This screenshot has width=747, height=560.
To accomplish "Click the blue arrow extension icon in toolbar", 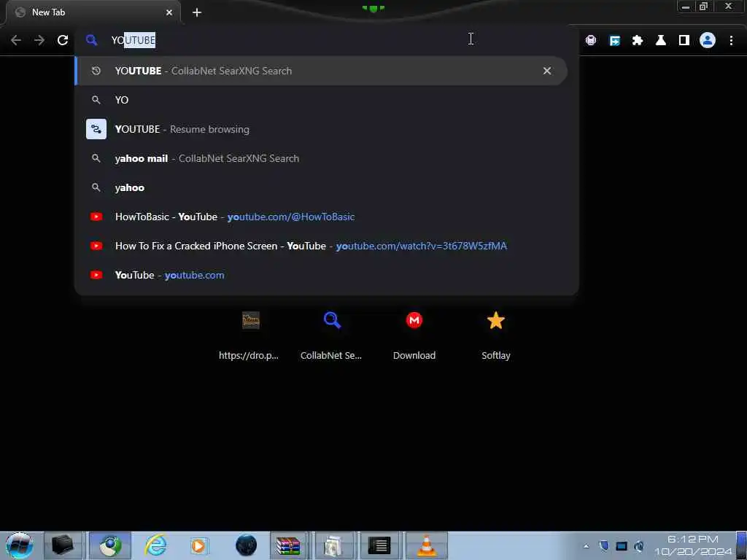I will pos(614,41).
